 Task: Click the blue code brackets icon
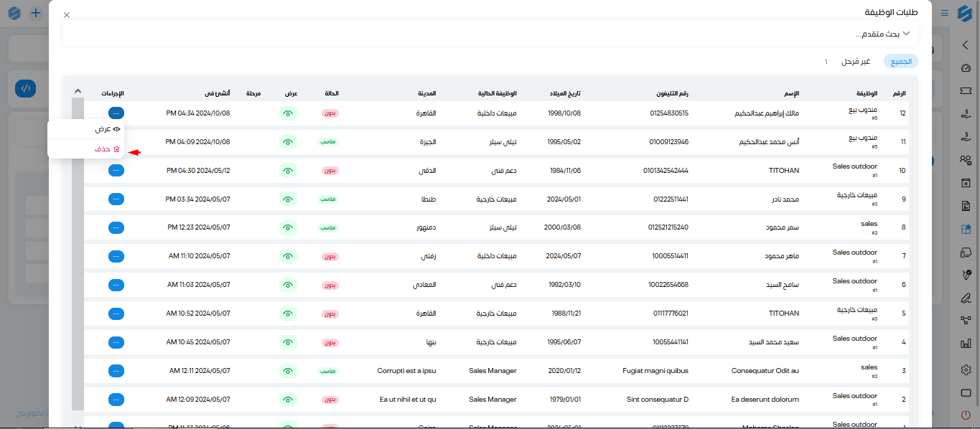25,89
